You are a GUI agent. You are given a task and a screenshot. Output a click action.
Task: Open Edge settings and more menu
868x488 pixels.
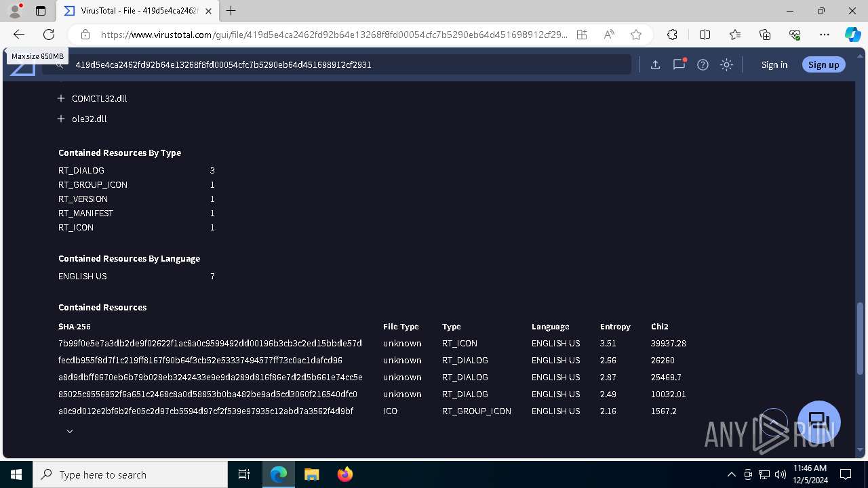pyautogui.click(x=825, y=35)
